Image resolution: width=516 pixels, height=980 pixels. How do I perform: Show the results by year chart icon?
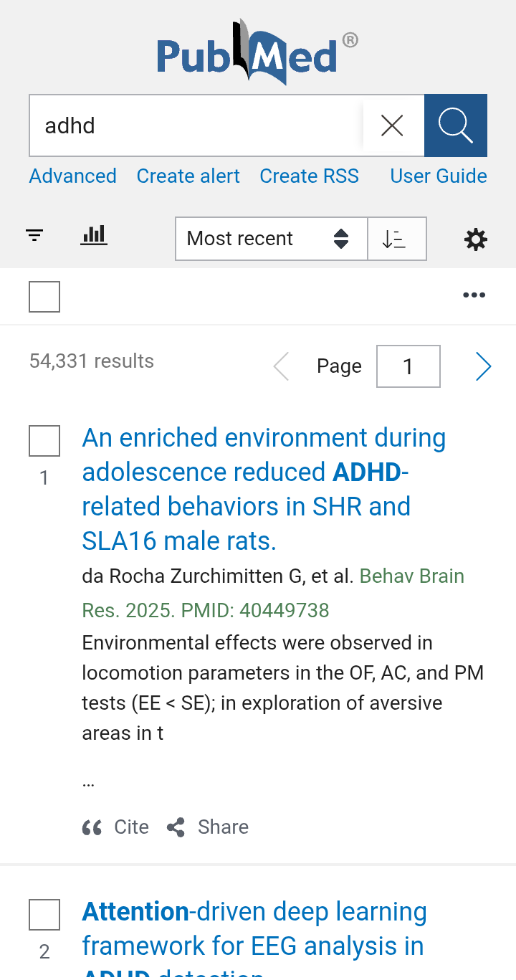tap(94, 235)
